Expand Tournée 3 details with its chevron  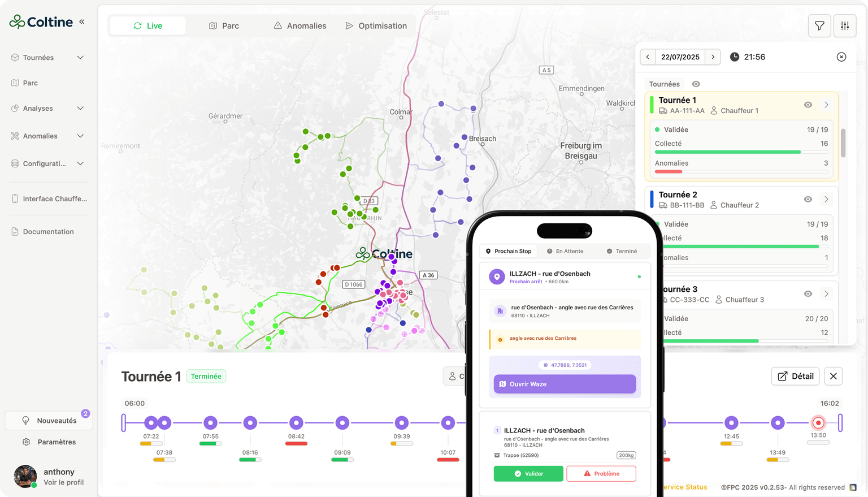point(826,293)
